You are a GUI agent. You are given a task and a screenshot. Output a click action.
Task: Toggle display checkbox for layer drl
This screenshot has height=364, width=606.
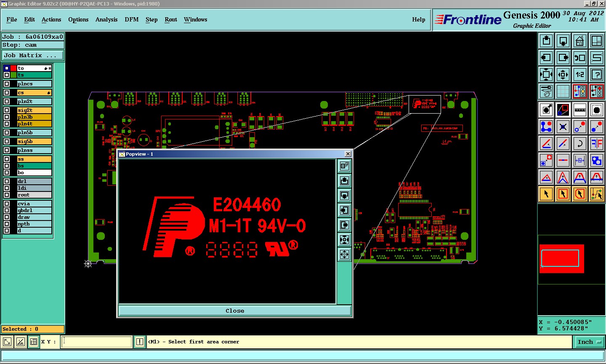pyautogui.click(x=7, y=181)
